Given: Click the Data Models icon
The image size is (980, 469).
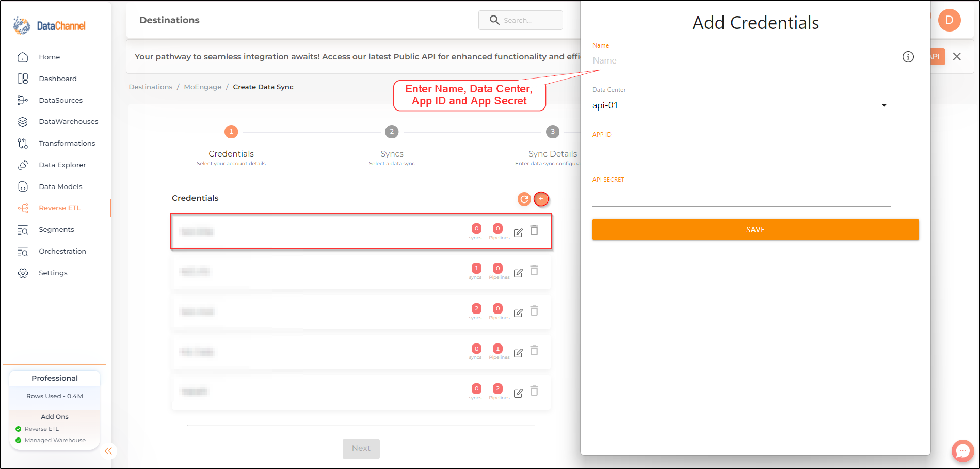Looking at the screenshot, I should coord(23,186).
